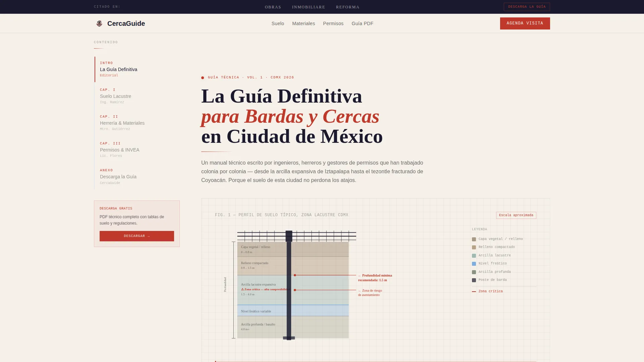
Task: Click the LEYENDA heading
Action: coord(480,229)
